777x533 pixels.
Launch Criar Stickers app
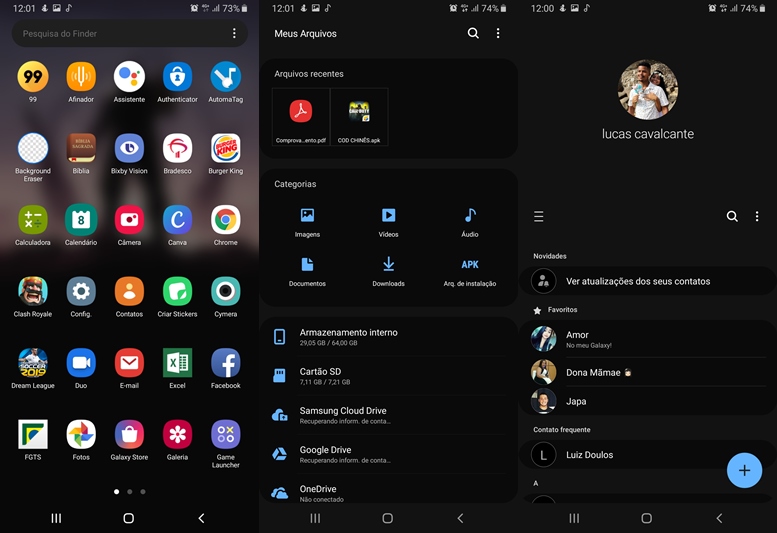(x=177, y=291)
